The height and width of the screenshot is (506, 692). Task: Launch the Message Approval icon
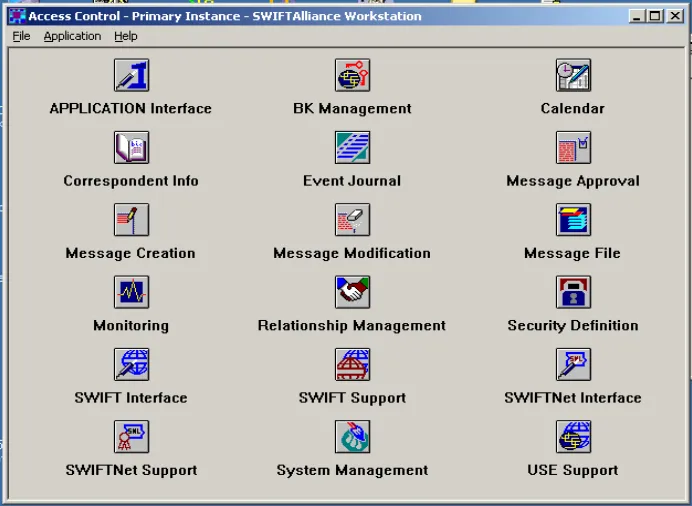(x=573, y=147)
